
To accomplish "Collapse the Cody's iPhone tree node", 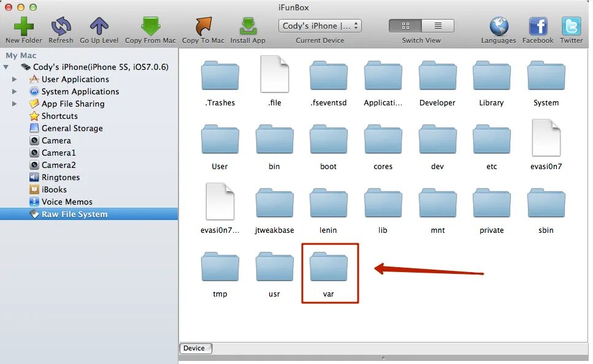I will [x=6, y=67].
